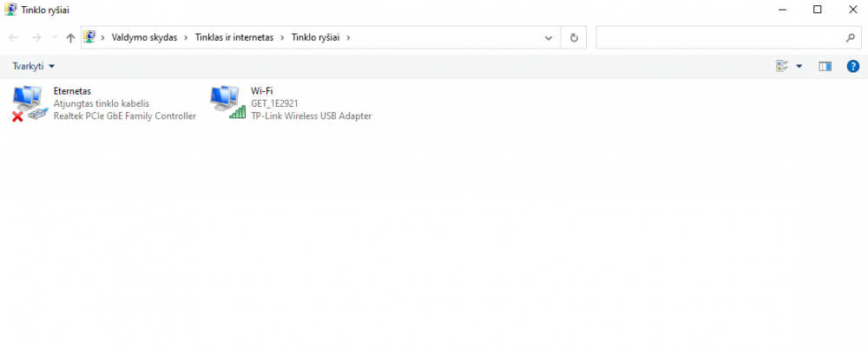Screen dimensions: 868x349
Task: Open Help with the question mark
Action: coord(853,67)
